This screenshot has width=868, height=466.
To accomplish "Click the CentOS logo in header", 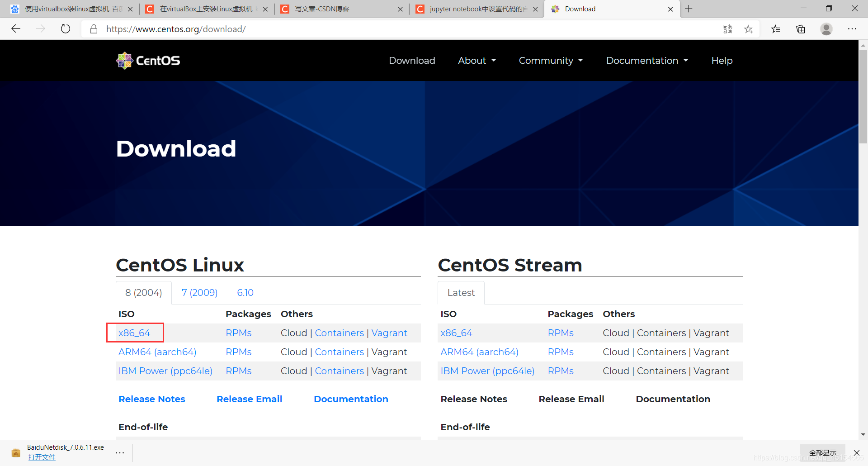I will click(x=148, y=60).
